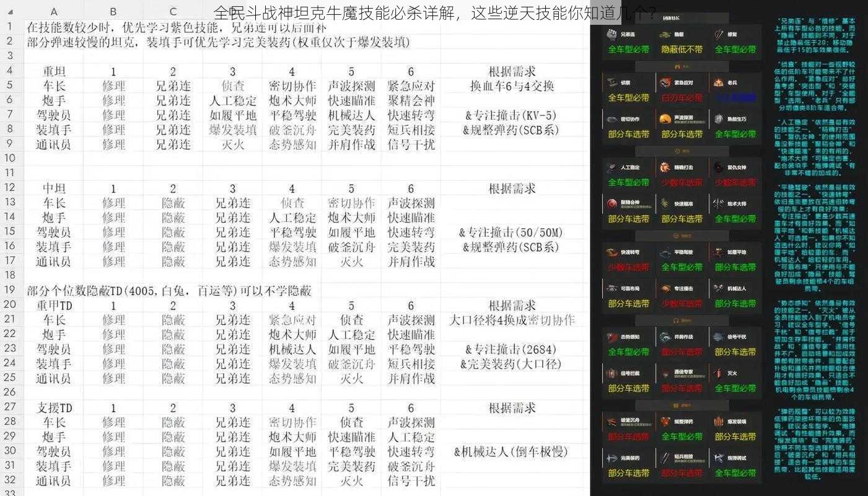Select row header 26 in the spreadsheet
This screenshot has width=868, height=496.
(11, 392)
